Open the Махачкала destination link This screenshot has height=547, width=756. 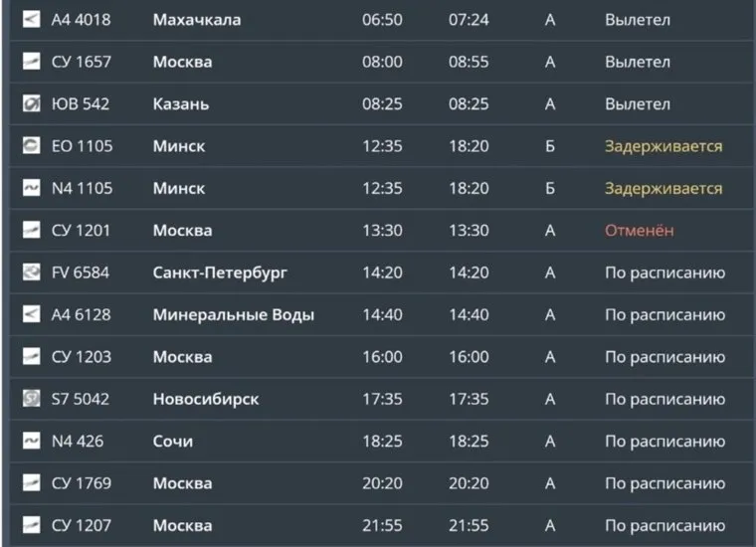[197, 20]
